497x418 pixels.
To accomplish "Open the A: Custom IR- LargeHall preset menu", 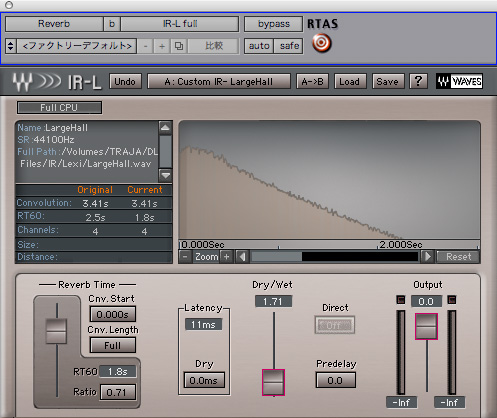I will 219,81.
